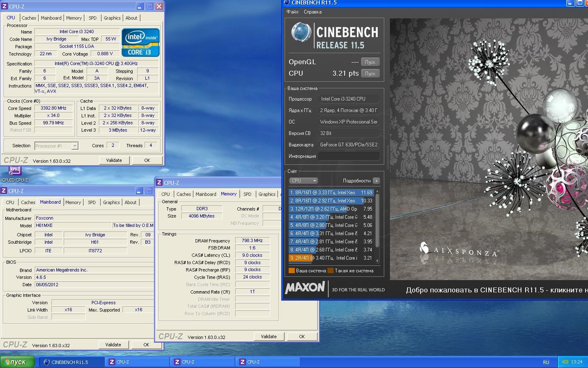Image resolution: width=588 pixels, height=368 pixels.
Task: Switch to SPD tab in top CPU-Z window
Action: coord(93,18)
